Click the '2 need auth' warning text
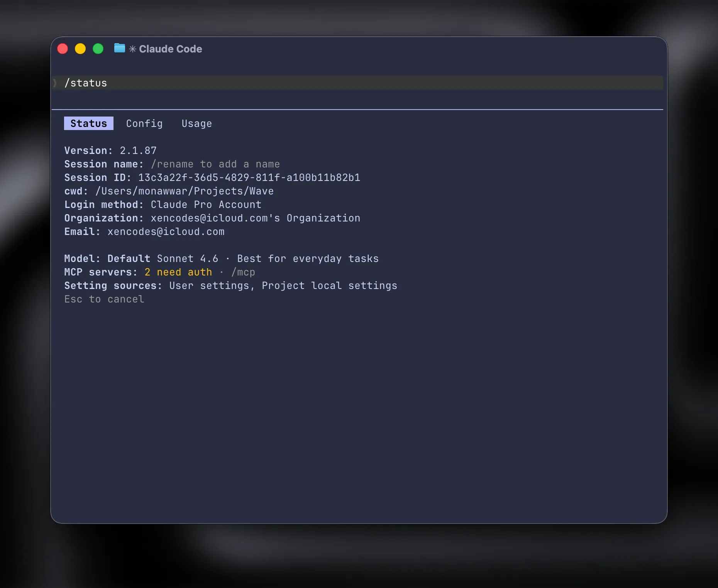 [x=178, y=272]
